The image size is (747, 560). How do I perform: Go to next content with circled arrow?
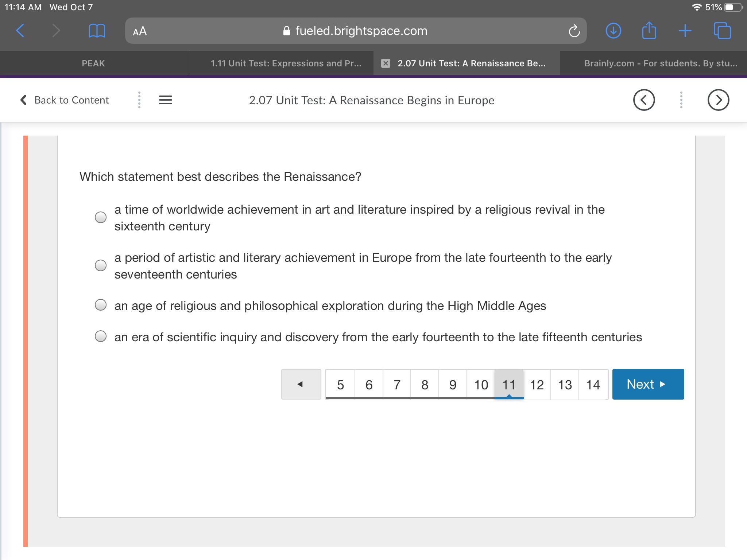[718, 100]
